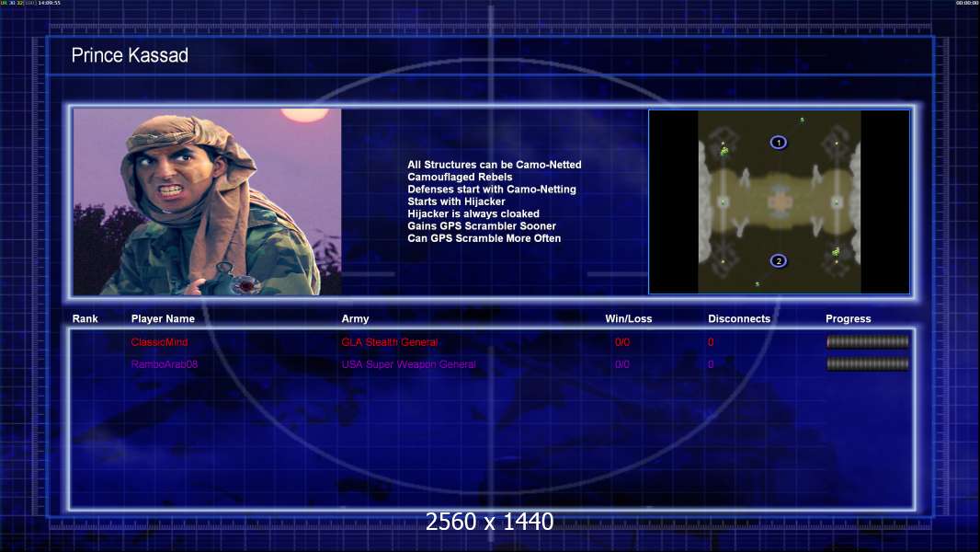Click 'GLA Stealth General' army entry
This screenshot has height=552, width=980.
point(390,342)
